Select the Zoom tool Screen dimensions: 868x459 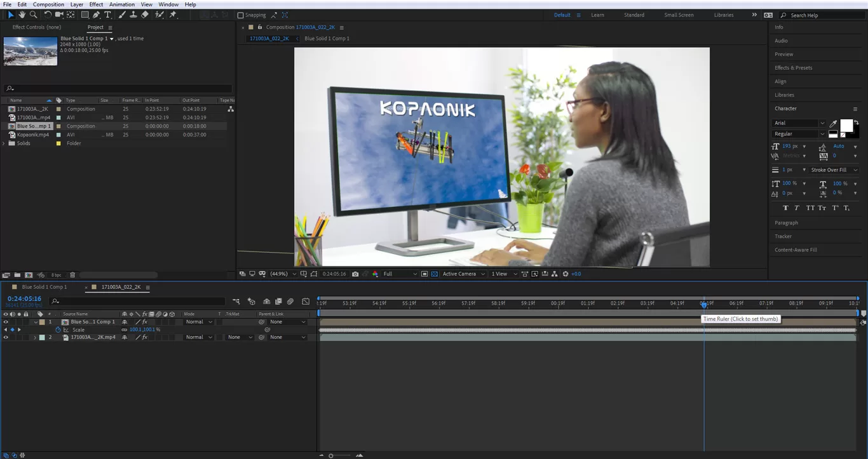tap(34, 15)
